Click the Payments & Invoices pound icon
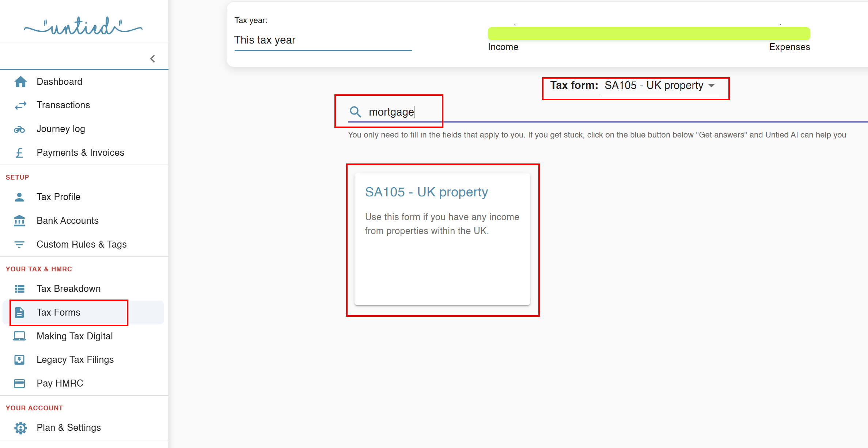Viewport: 868px width, 448px height. (19, 153)
